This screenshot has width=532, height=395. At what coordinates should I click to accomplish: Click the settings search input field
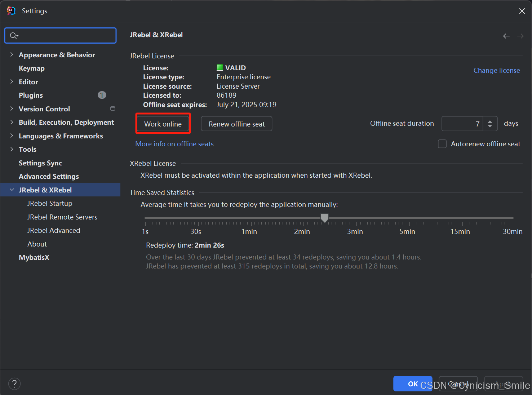tap(60, 35)
